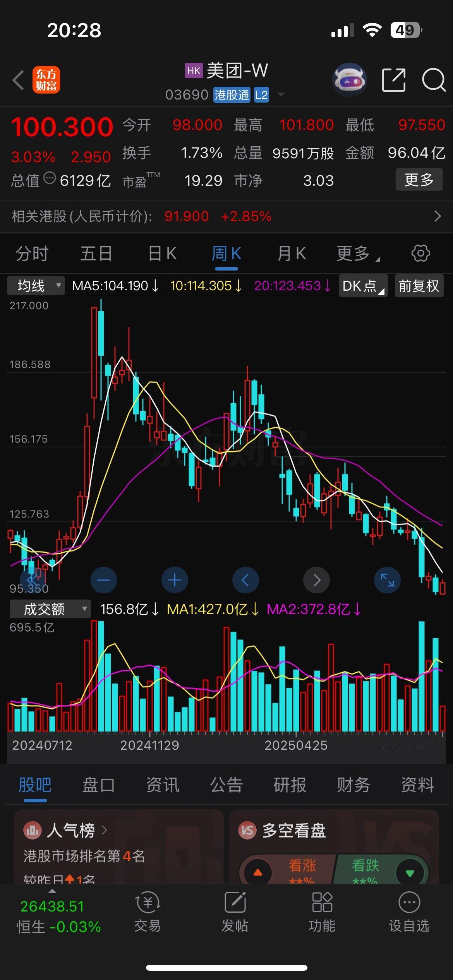Screen dimensions: 453x980
Task: Tap the HK market badge
Action: point(194,71)
